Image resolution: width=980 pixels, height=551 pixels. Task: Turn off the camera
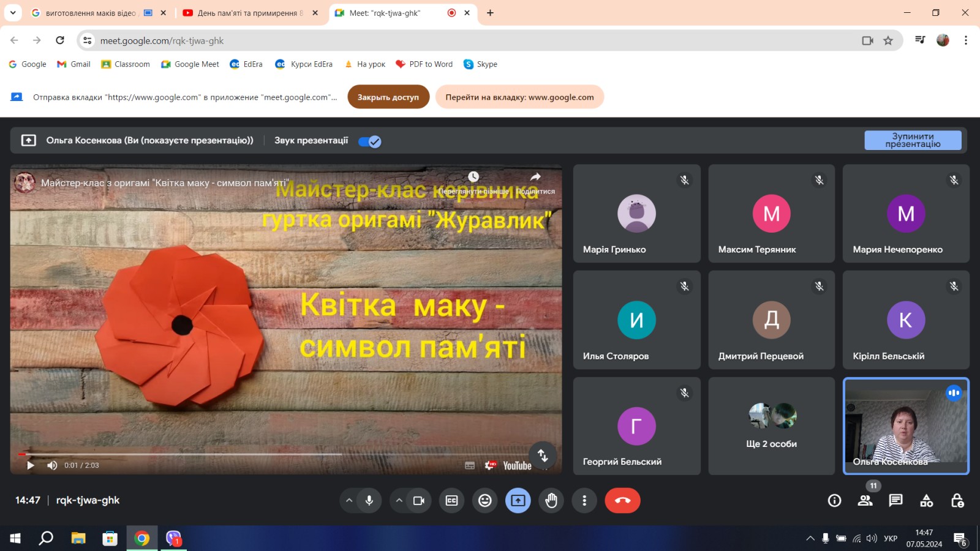tap(419, 501)
